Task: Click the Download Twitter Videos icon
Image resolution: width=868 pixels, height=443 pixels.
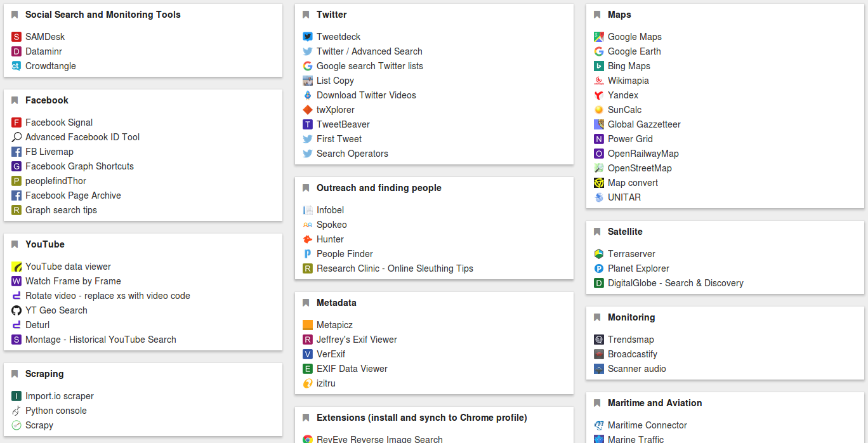Action: click(x=308, y=95)
